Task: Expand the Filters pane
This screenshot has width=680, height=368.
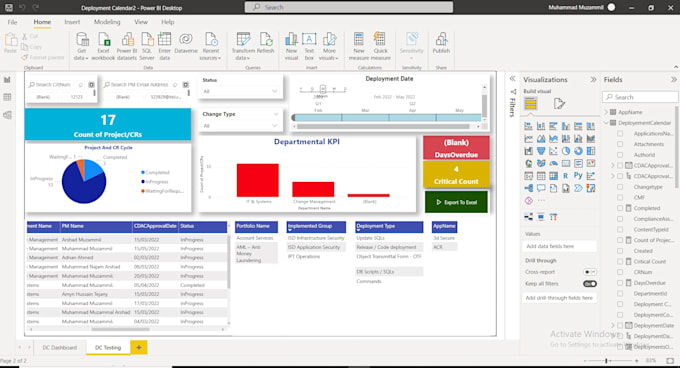Action: 512,79
